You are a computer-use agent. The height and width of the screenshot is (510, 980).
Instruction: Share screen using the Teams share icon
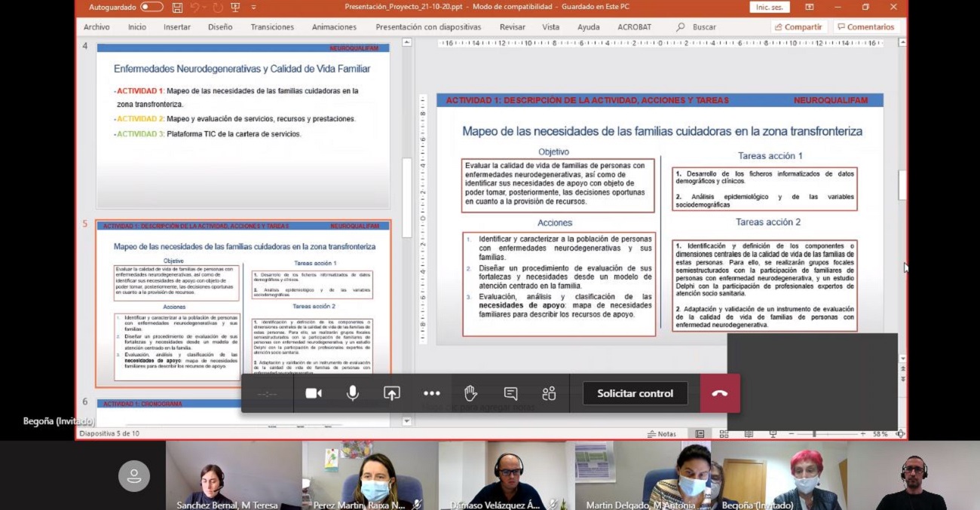click(x=391, y=393)
